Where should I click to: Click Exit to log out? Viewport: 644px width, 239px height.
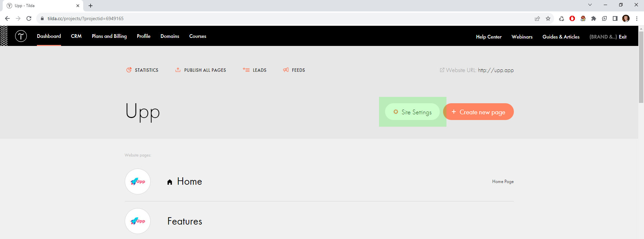point(623,37)
